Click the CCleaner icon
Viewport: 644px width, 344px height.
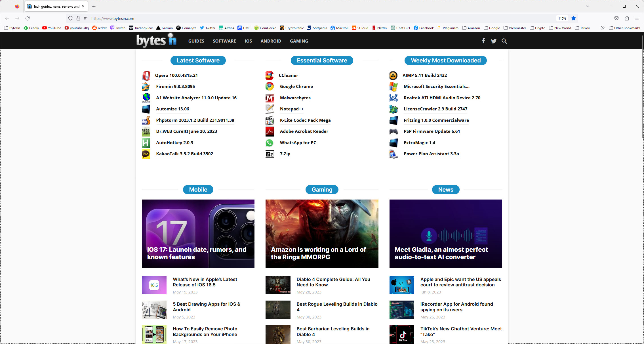coord(270,75)
